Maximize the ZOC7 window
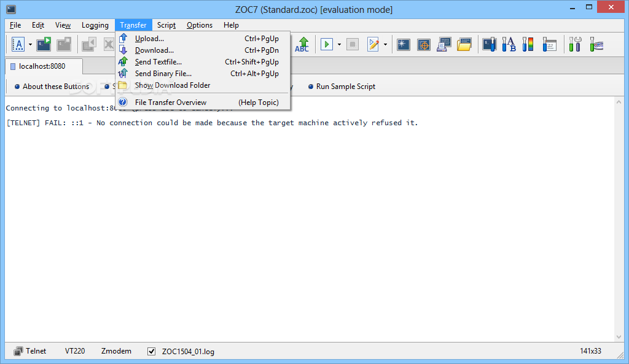Image resolution: width=629 pixels, height=364 pixels. coord(589,7)
